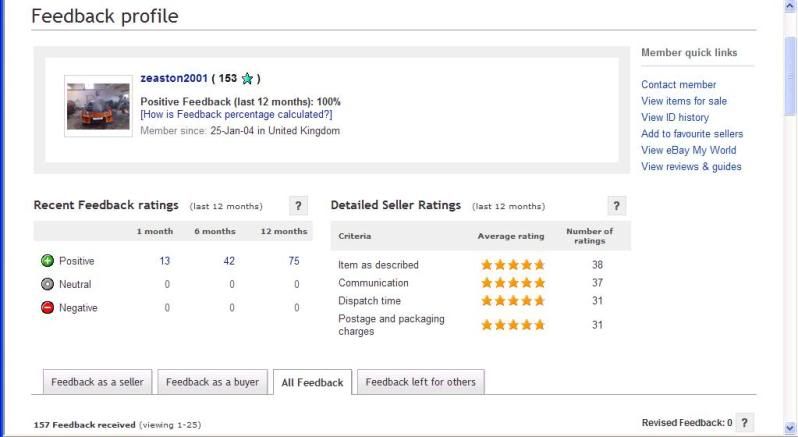Open zeaston2001 username link
Viewport: 798px width, 437px height.
pyautogui.click(x=174, y=79)
